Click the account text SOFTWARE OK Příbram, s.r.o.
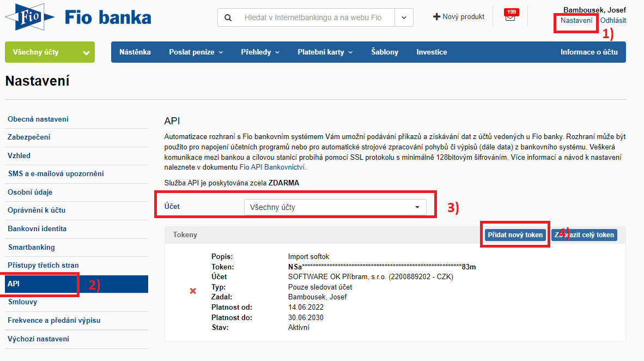Viewport: 644px width, 361px height. pyautogui.click(x=370, y=277)
